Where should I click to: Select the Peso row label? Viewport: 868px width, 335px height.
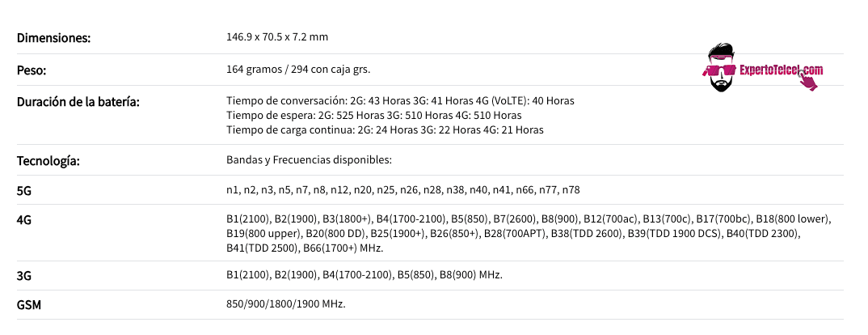[x=32, y=70]
